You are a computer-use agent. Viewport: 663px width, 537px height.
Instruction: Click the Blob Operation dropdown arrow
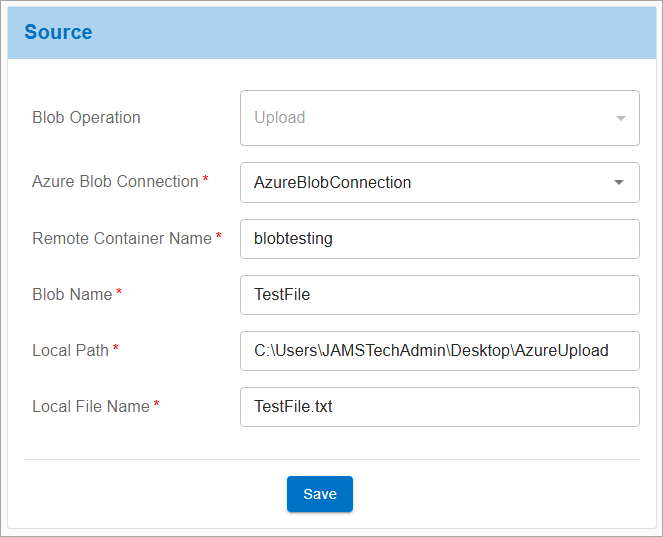pyautogui.click(x=620, y=118)
